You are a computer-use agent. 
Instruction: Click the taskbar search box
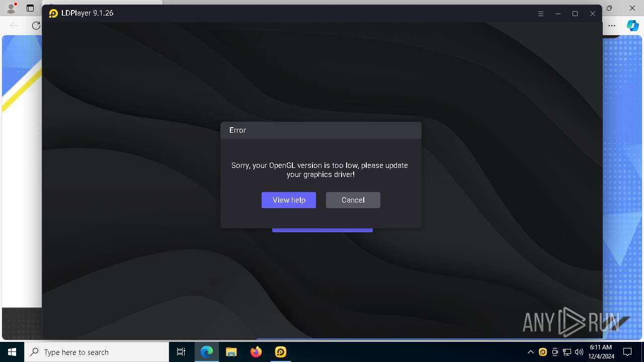tap(97, 352)
